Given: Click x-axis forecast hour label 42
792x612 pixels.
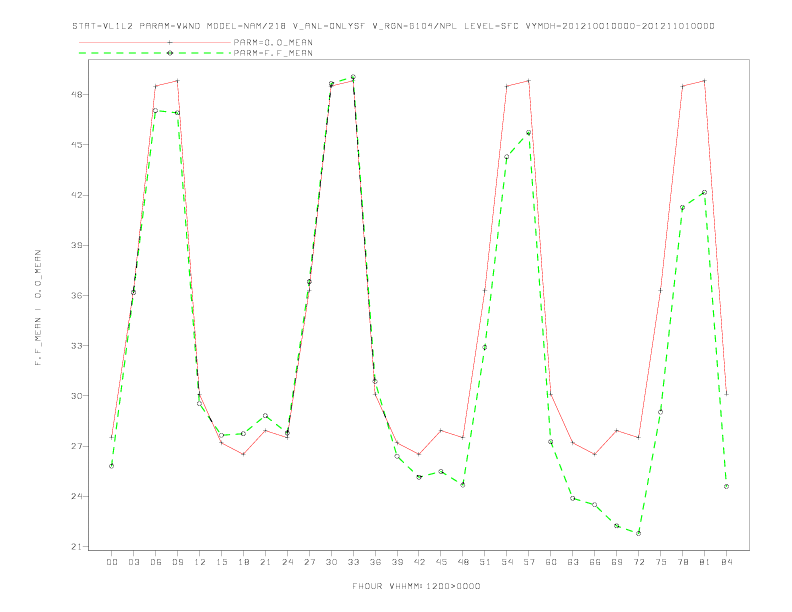Looking at the screenshot, I should pyautogui.click(x=419, y=562).
